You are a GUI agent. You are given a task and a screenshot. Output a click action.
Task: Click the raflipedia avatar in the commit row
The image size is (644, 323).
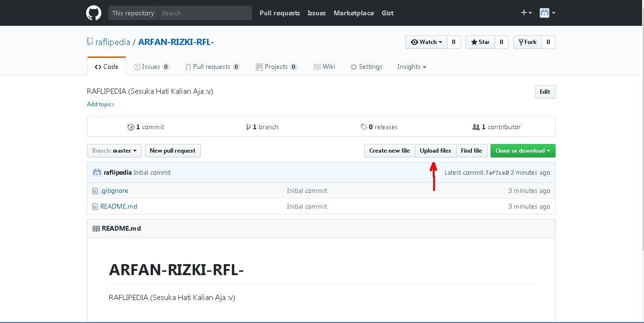point(97,172)
